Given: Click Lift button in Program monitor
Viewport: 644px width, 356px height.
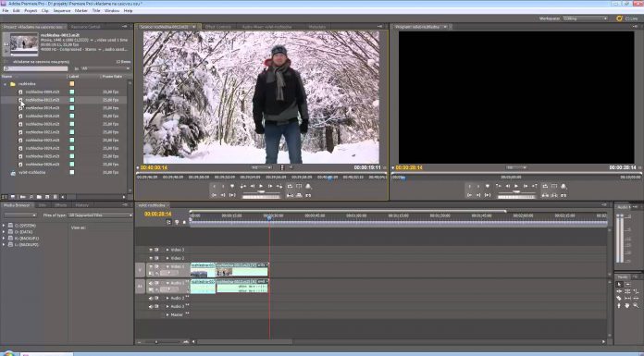Looking at the screenshot, I should pyautogui.click(x=545, y=195).
